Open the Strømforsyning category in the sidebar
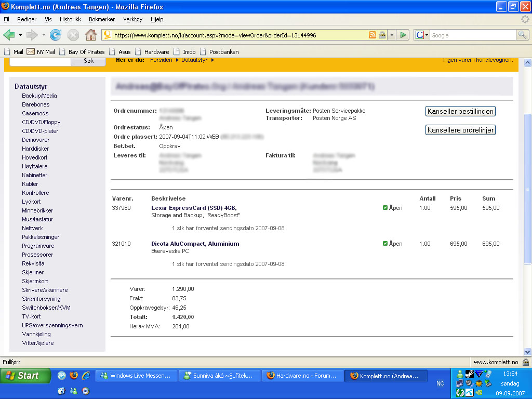The width and height of the screenshot is (532, 399). click(42, 299)
